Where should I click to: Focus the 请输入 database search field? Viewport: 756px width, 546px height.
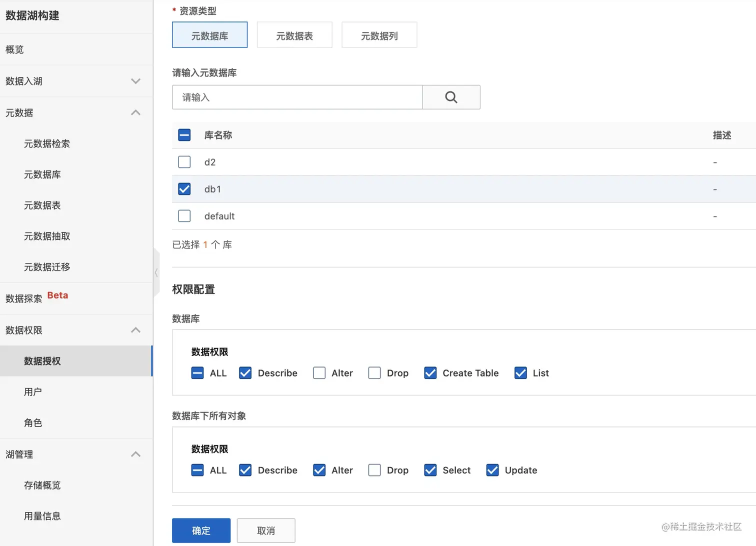point(297,97)
